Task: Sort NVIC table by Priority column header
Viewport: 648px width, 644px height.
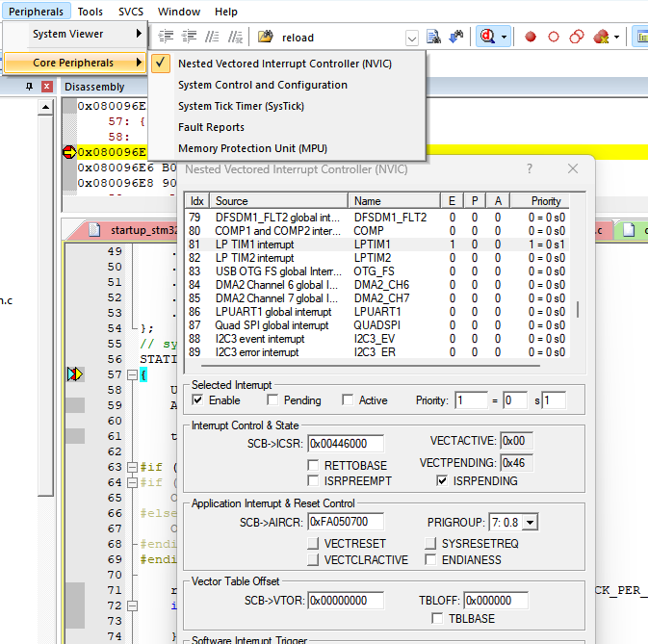Action: [x=540, y=201]
